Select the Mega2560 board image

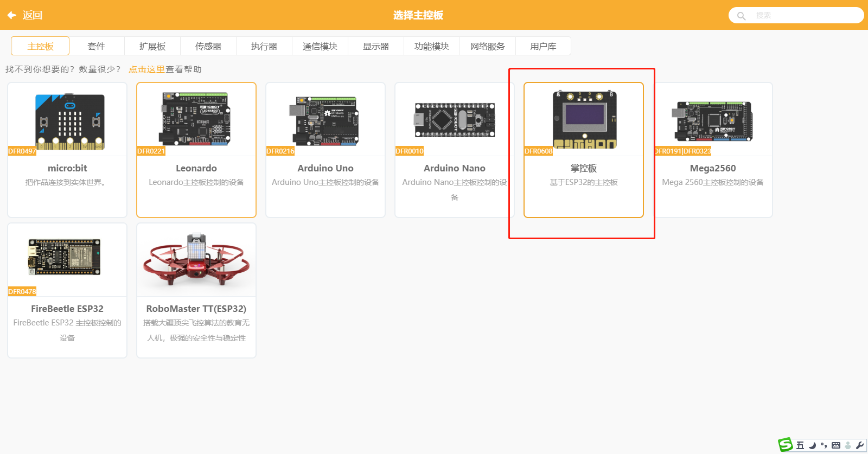[x=712, y=121]
